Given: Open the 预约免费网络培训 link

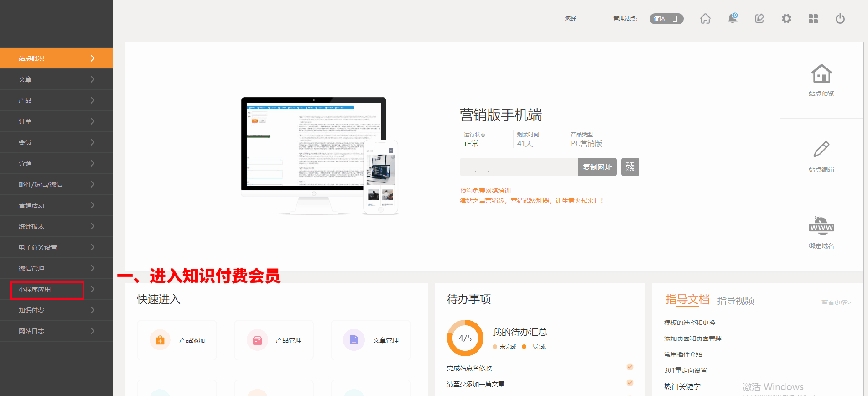Looking at the screenshot, I should click(x=485, y=191).
